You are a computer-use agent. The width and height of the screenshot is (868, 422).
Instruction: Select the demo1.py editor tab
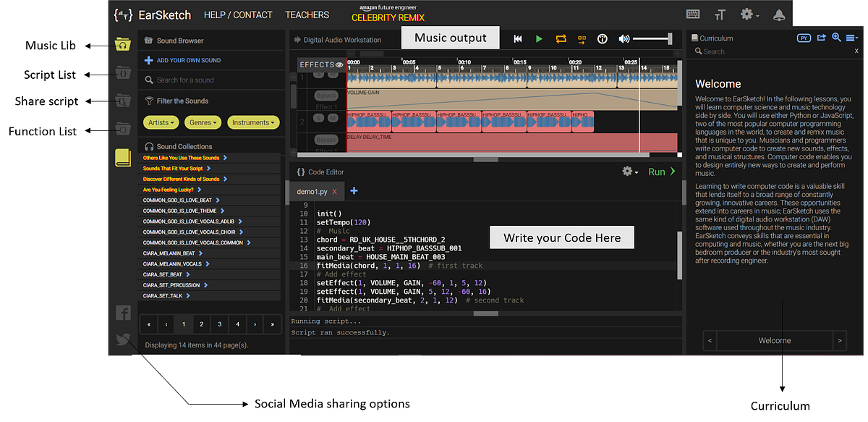click(x=312, y=192)
